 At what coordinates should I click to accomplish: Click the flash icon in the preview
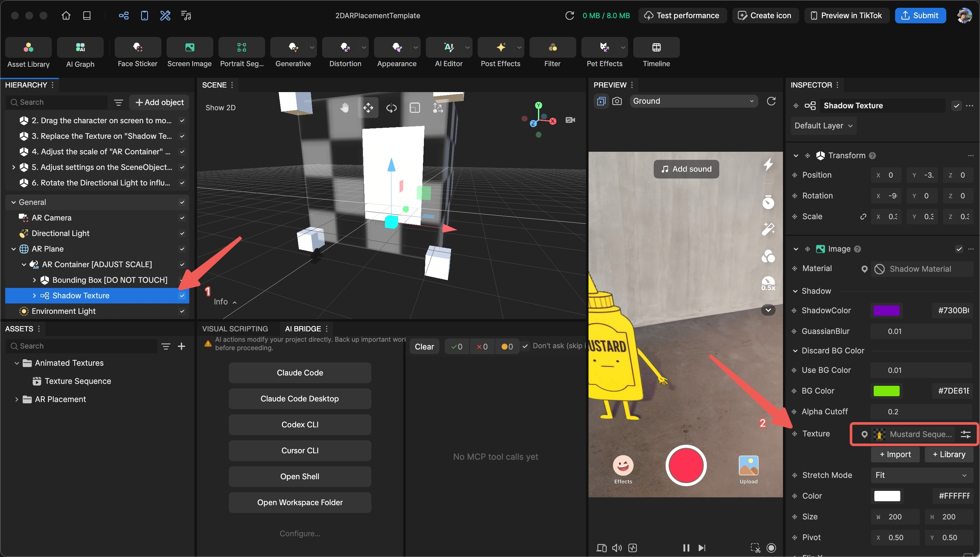point(768,164)
